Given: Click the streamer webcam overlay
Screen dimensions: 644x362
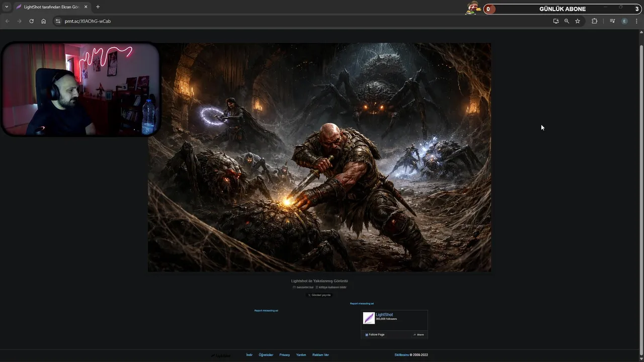Looking at the screenshot, I should click(x=80, y=89).
